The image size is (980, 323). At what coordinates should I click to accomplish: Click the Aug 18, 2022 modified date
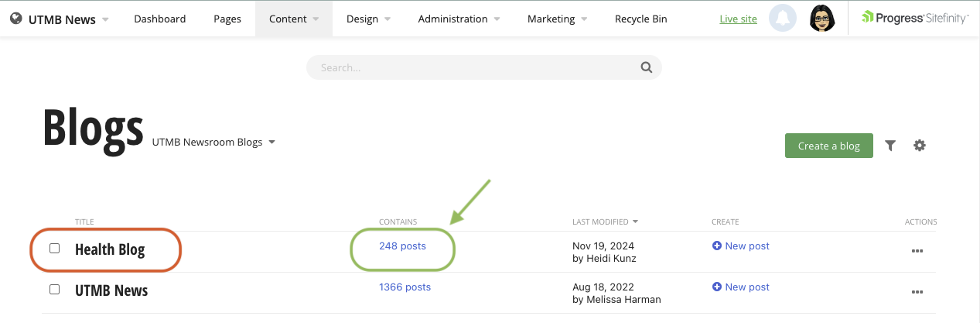[x=603, y=287]
